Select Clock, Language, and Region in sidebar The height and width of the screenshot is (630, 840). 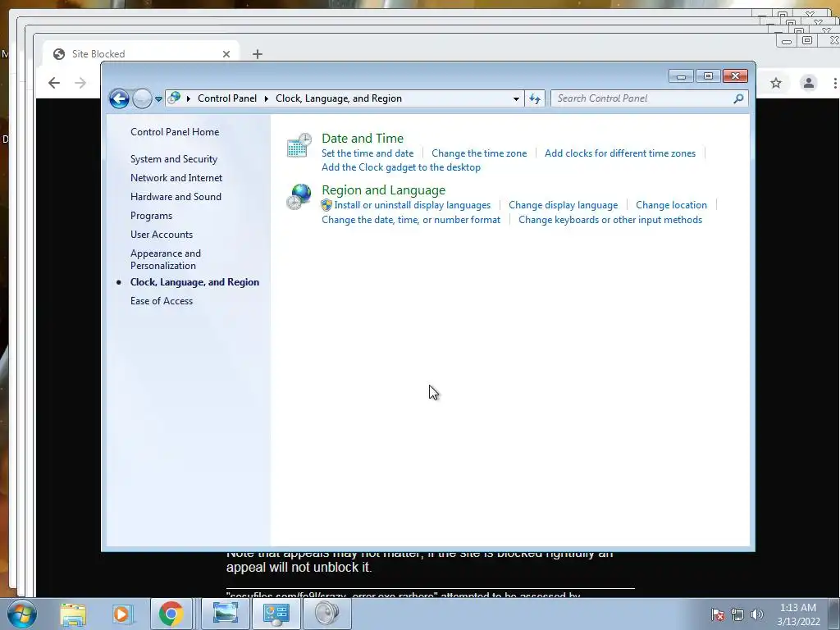pyautogui.click(x=194, y=282)
